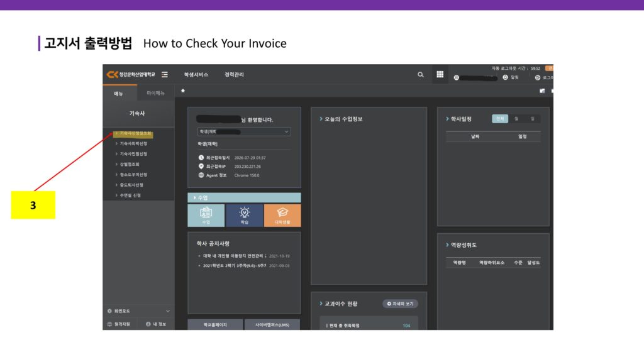Select 전체 filter in 학사일정
The height and width of the screenshot is (362, 644).
(500, 119)
